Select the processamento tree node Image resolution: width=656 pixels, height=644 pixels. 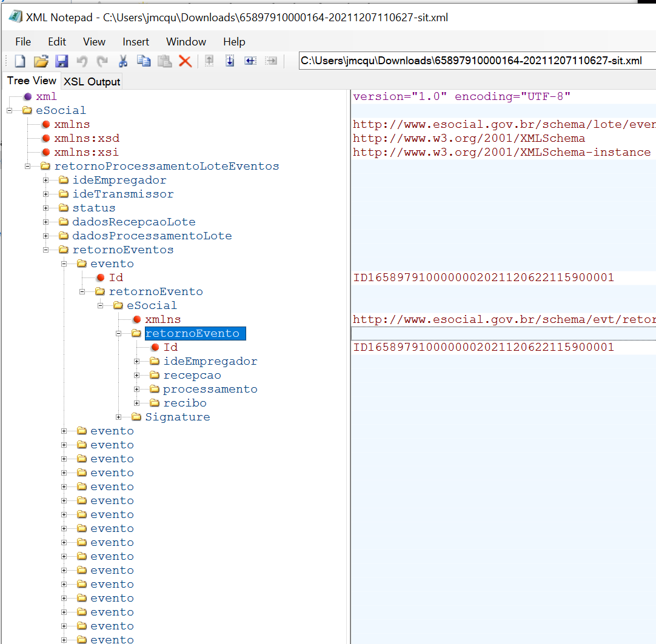(210, 389)
